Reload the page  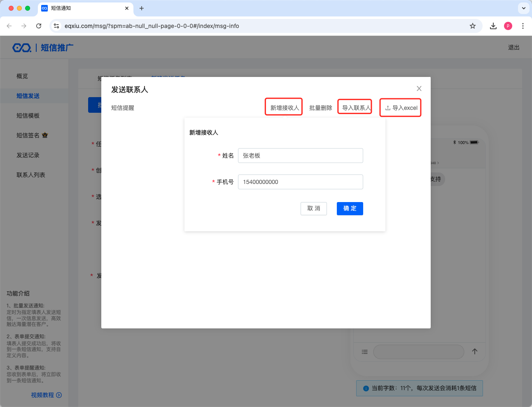tap(39, 26)
